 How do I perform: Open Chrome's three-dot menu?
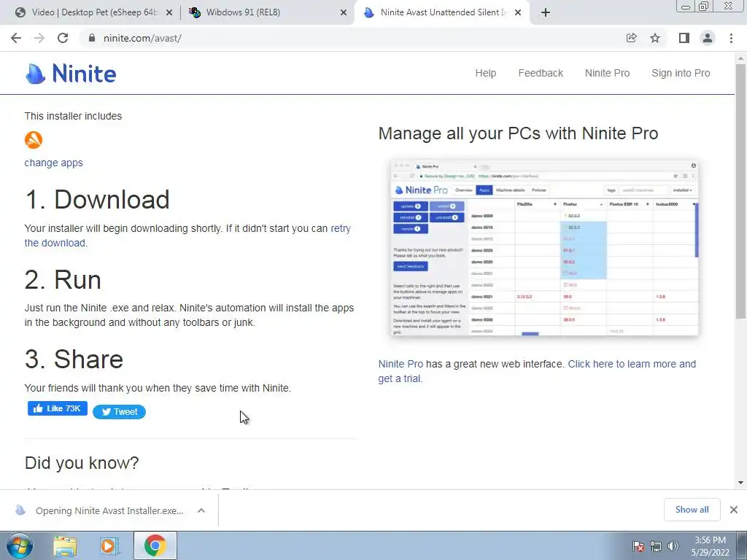pyautogui.click(x=731, y=38)
